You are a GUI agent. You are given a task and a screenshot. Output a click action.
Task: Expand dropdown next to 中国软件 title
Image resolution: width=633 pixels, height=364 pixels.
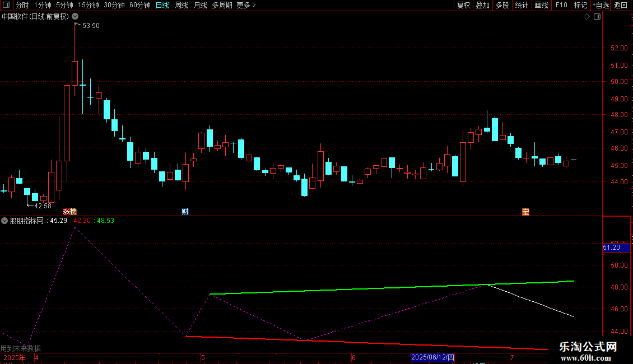click(x=75, y=17)
